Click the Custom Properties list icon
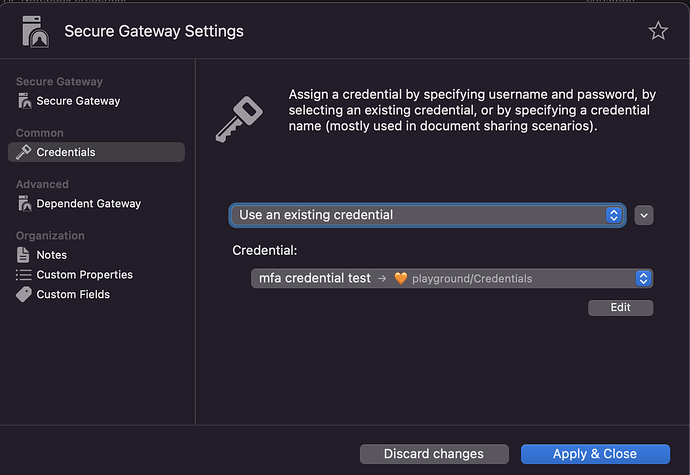 point(25,275)
